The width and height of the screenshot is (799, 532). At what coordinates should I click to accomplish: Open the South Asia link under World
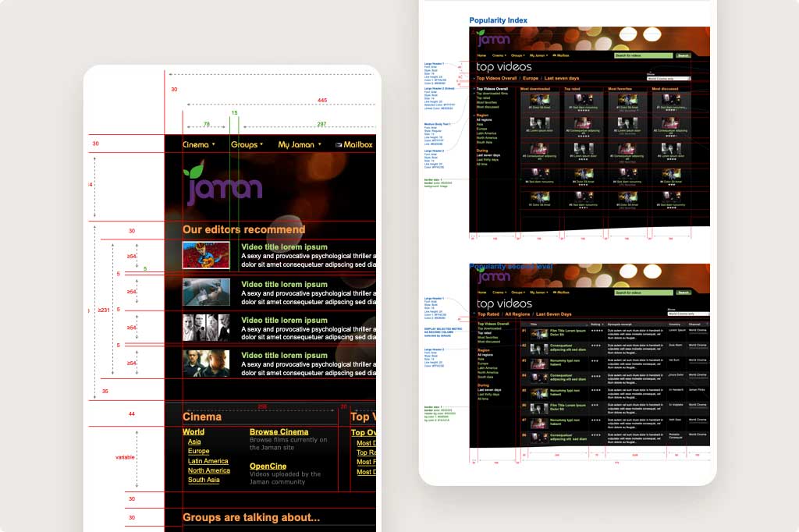click(x=204, y=480)
